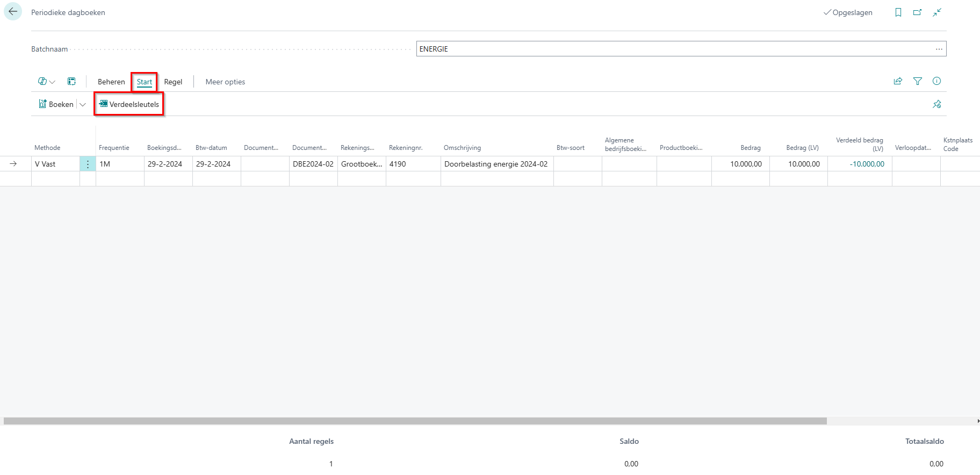This screenshot has height=475, width=980.
Task: Click the Opgeslagen status indicator
Action: coord(848,12)
